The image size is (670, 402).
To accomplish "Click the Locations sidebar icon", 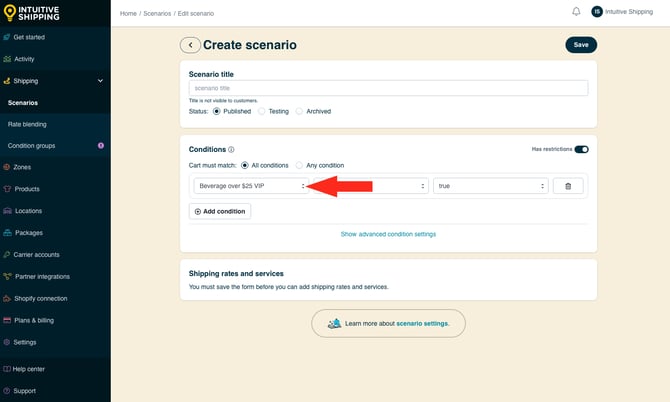I will click(x=7, y=211).
